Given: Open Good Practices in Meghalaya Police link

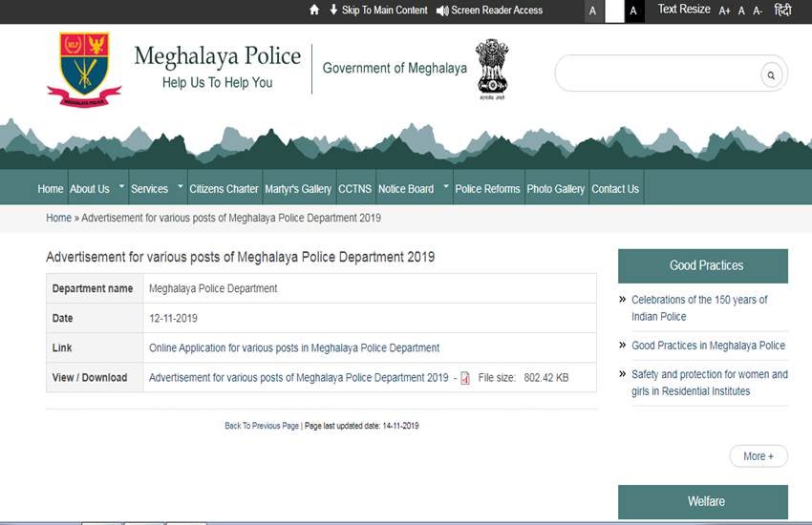Looking at the screenshot, I should (708, 346).
